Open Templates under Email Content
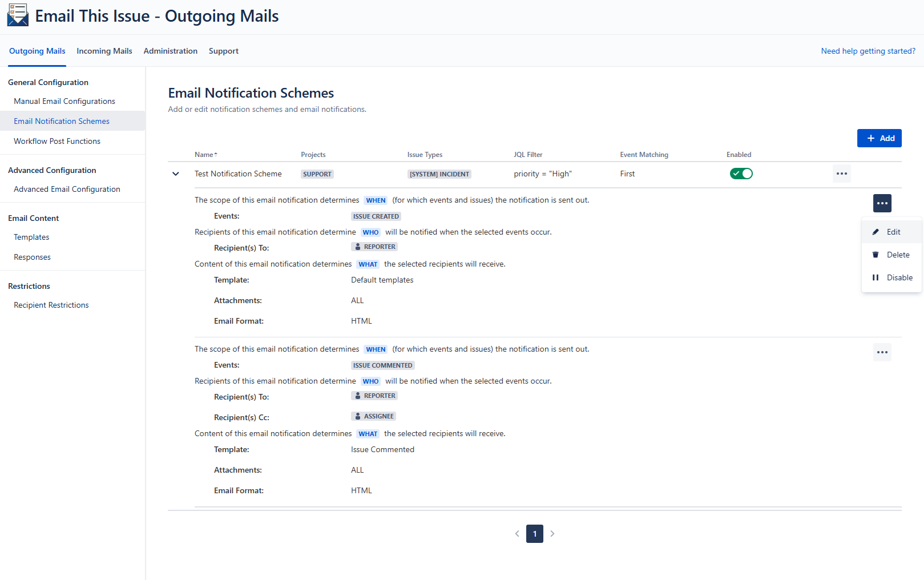This screenshot has height=580, width=924. coord(31,237)
